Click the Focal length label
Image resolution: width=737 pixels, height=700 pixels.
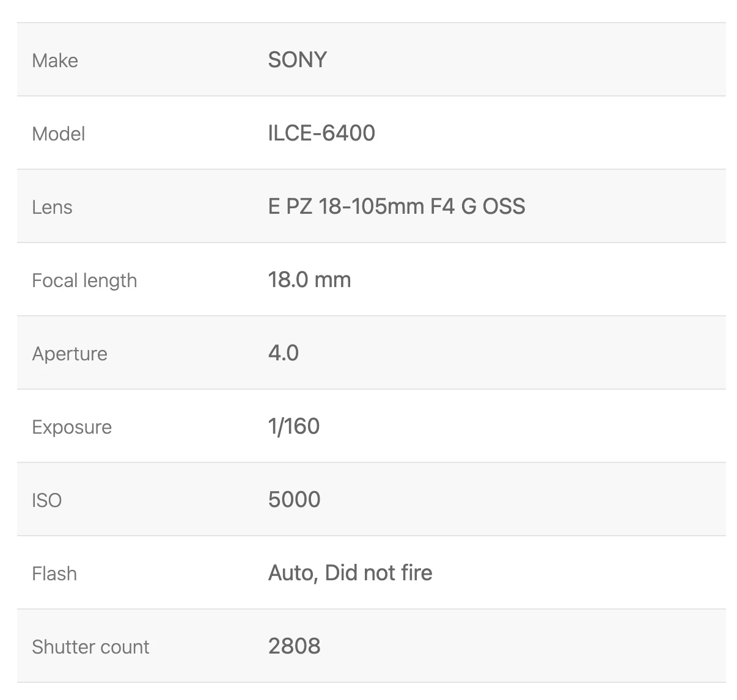(x=84, y=280)
